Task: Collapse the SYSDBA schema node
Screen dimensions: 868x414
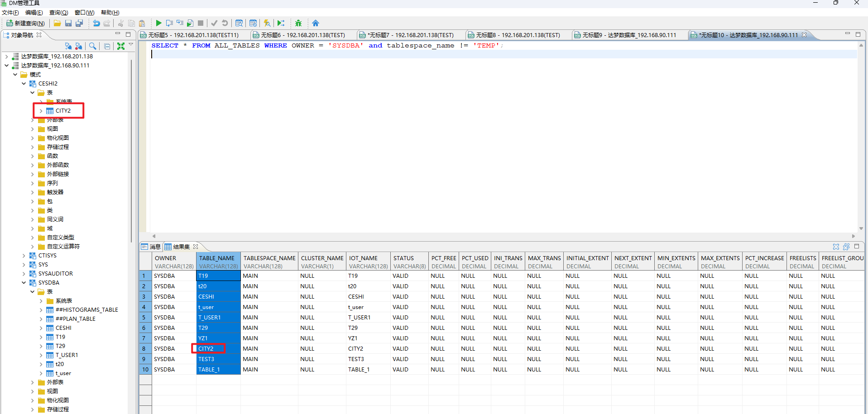Action: 24,283
